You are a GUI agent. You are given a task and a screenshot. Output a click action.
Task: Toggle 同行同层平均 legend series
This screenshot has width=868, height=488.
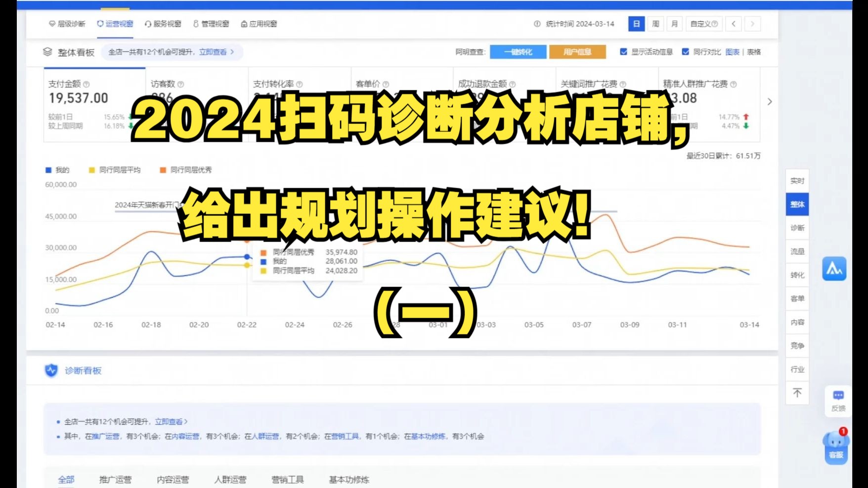[115, 170]
